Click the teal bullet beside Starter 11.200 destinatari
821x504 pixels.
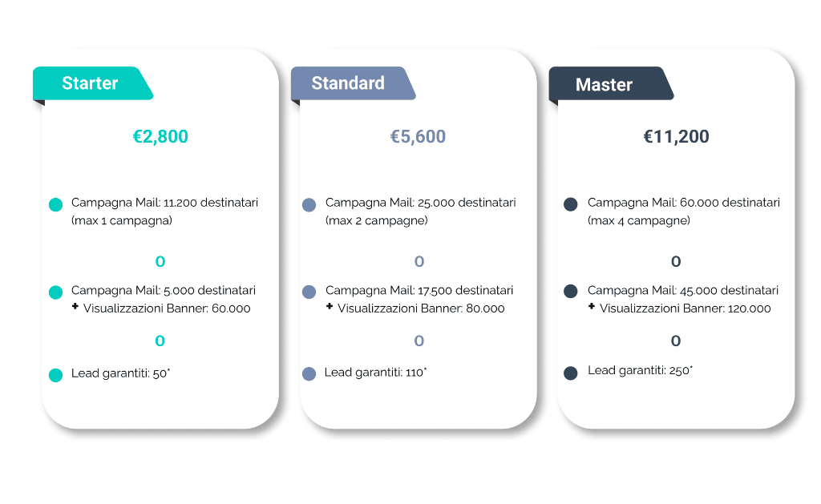[55, 205]
